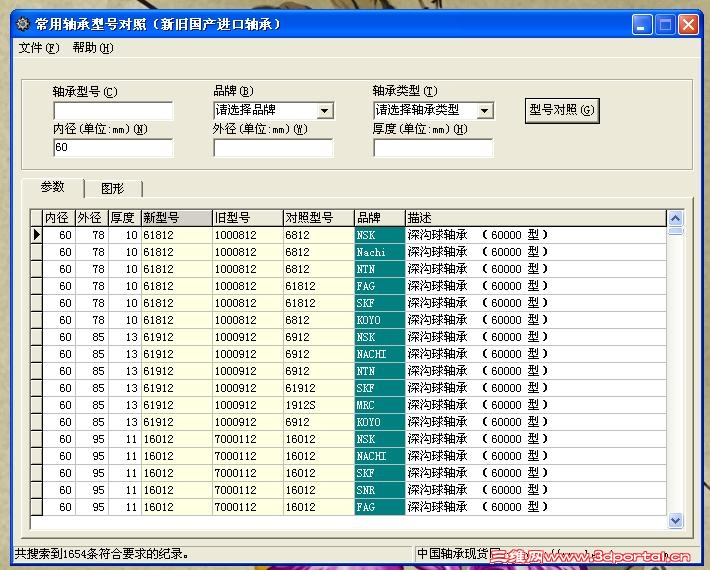Select the 参数 tab
This screenshot has height=570, width=710.
click(x=53, y=187)
